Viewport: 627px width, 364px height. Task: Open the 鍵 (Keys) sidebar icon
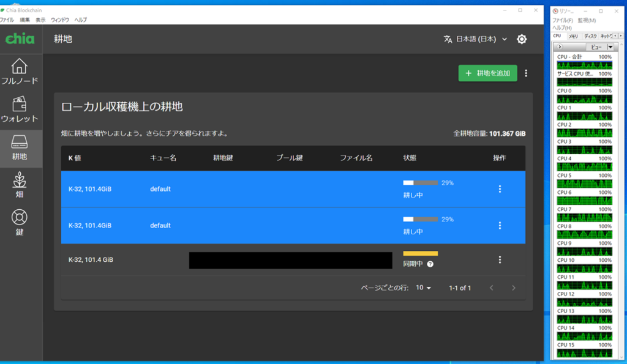pyautogui.click(x=19, y=223)
